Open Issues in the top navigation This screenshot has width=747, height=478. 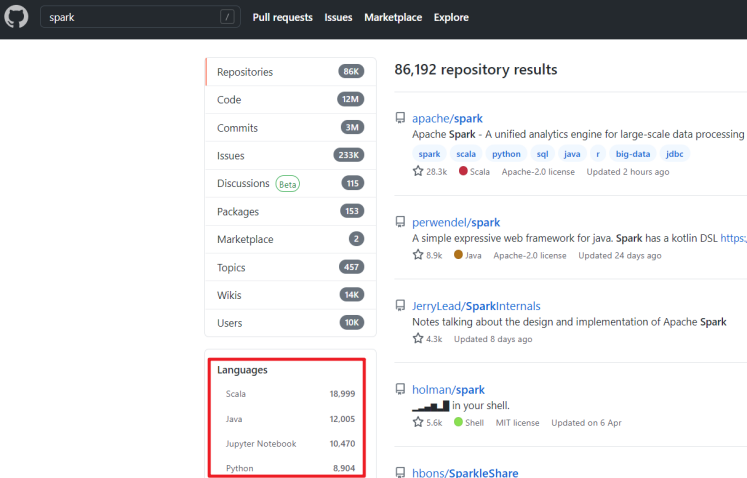(x=338, y=17)
